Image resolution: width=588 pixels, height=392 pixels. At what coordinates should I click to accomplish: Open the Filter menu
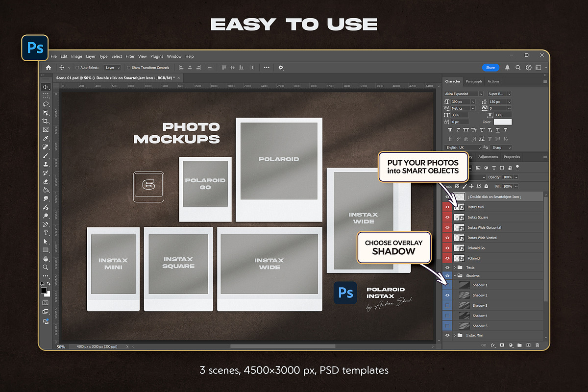tap(130, 56)
